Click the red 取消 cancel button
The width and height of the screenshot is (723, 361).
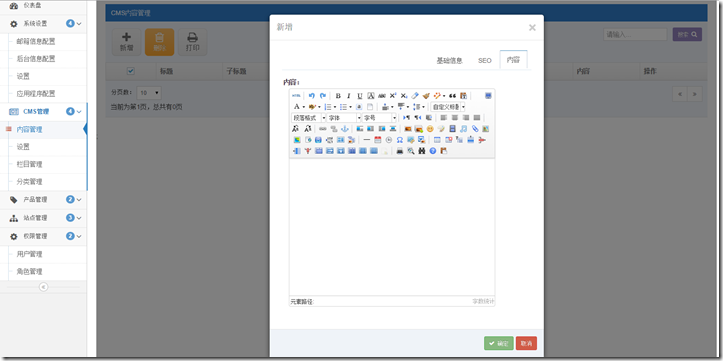526,343
